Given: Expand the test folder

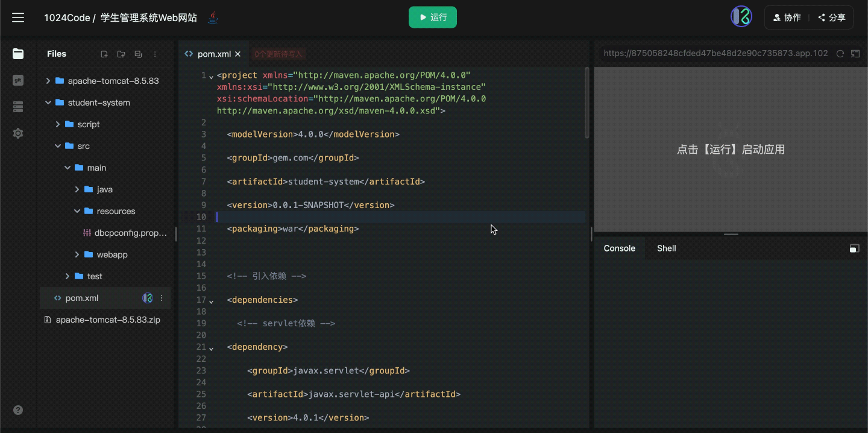Looking at the screenshot, I should tap(68, 276).
